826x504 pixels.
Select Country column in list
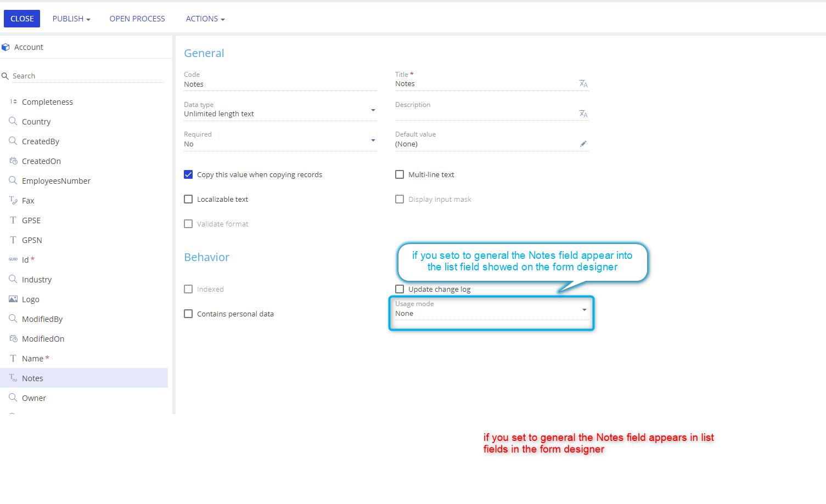pos(84,121)
